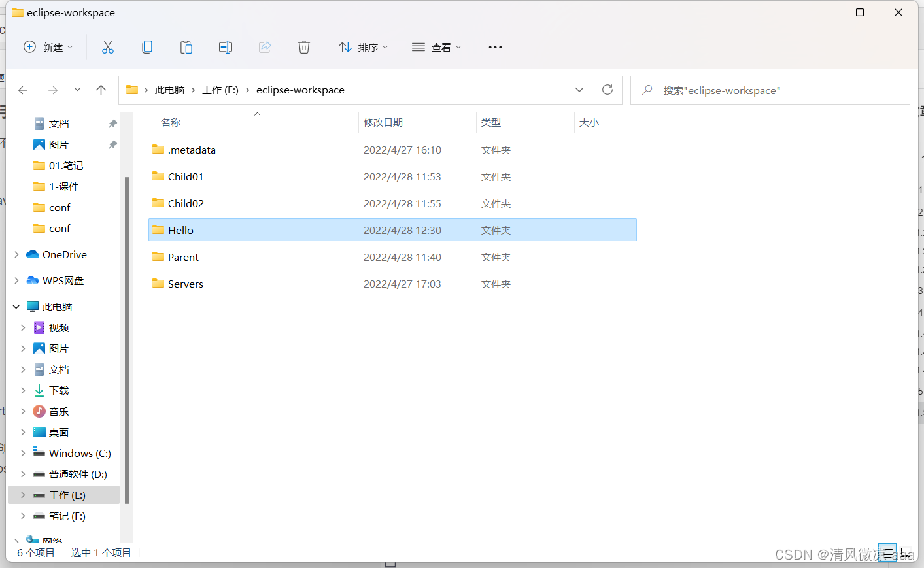This screenshot has height=568, width=924.
Task: Open recent locations dropdown beside forward arrow
Action: point(77,90)
